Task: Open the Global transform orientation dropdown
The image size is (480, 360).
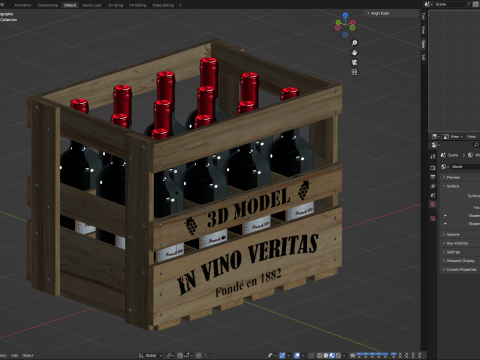Action: click(x=151, y=355)
